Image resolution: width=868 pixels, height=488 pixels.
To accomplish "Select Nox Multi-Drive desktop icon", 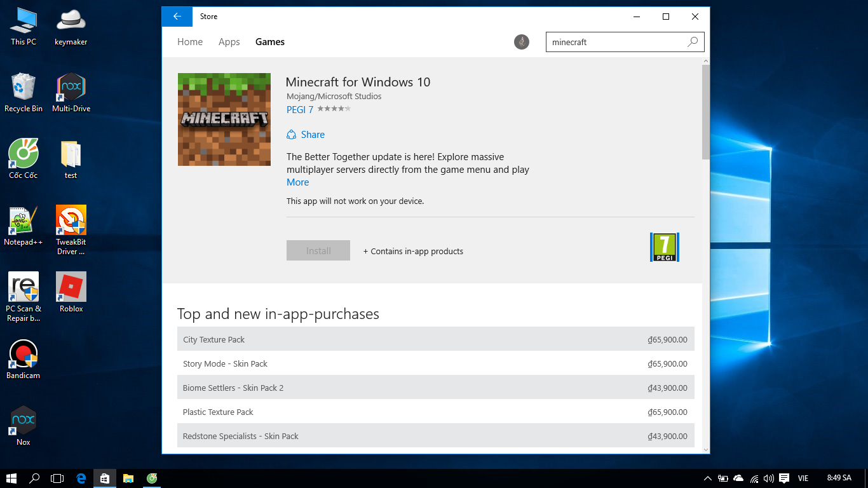I will (x=71, y=93).
